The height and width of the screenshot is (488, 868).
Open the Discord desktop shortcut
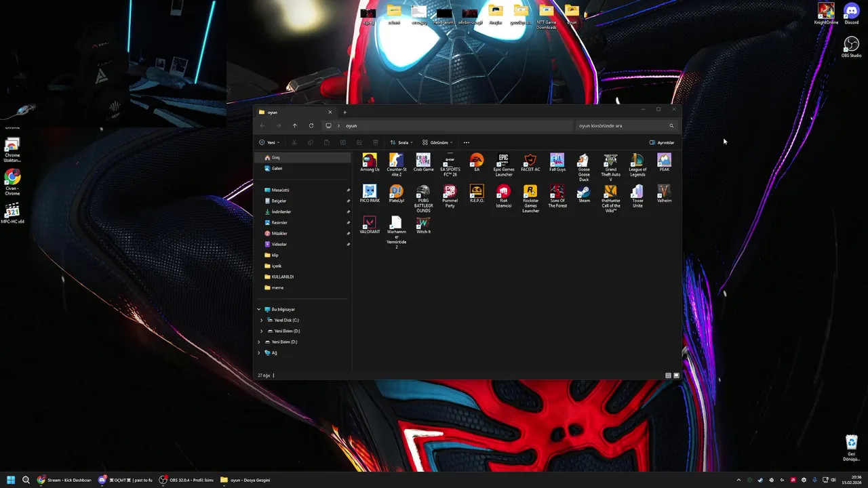(851, 14)
